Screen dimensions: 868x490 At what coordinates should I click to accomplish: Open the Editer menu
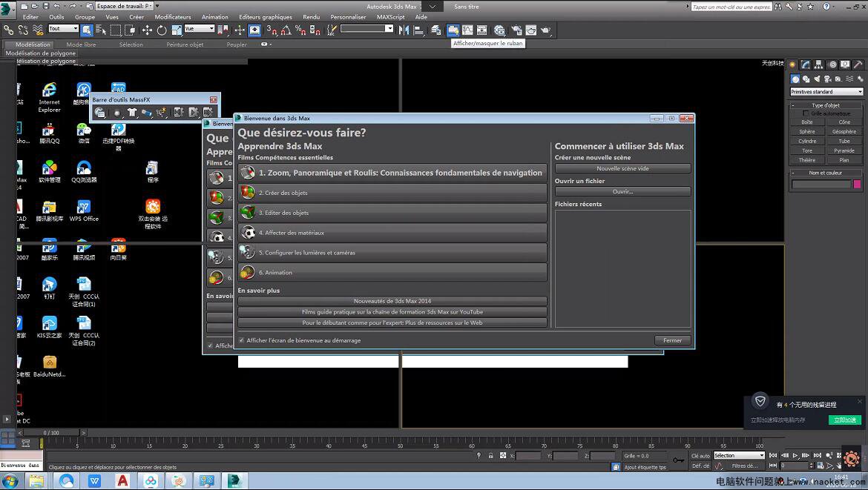click(x=30, y=17)
